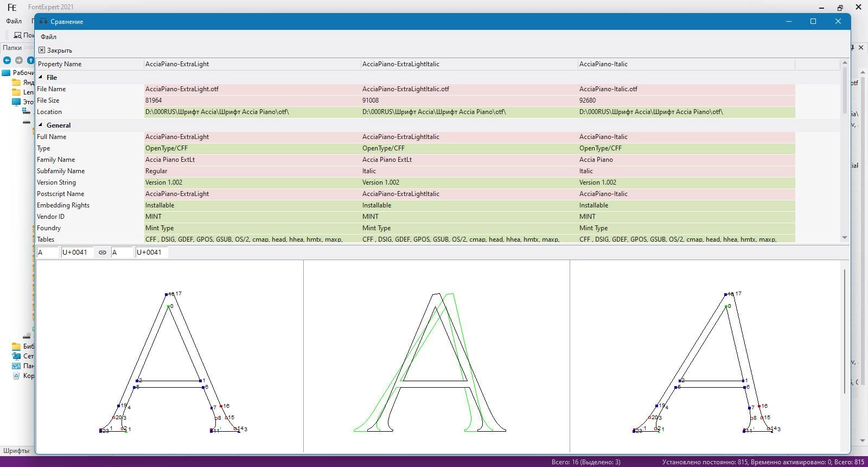Click the Location property row label
The width and height of the screenshot is (868, 467).
pyautogui.click(x=49, y=112)
